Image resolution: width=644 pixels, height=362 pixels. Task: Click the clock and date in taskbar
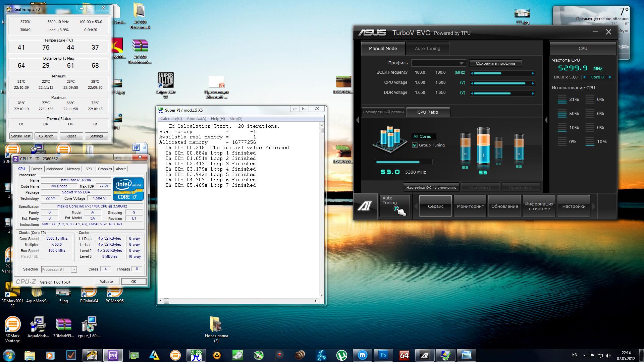[x=626, y=356]
